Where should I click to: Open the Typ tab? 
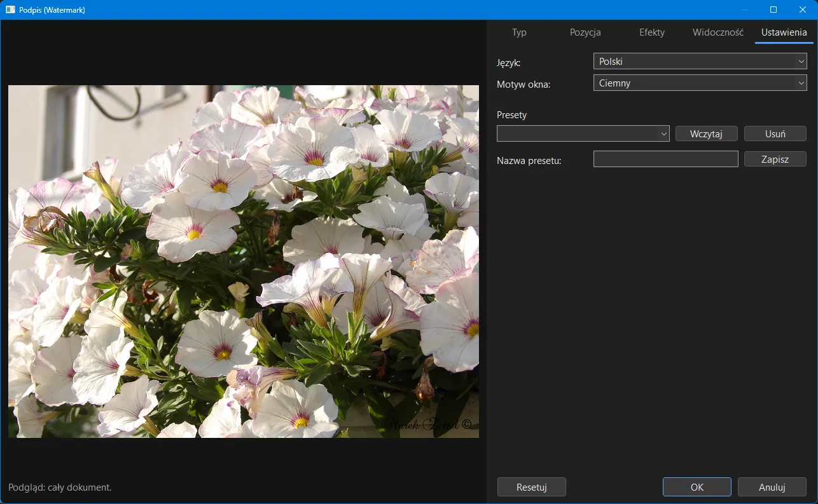(519, 32)
